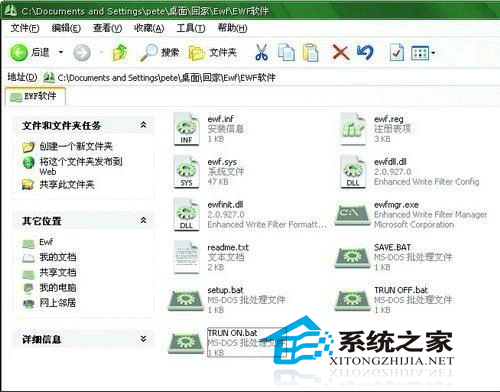
Task: Click the Copy toolbar icon
Action: (286, 52)
